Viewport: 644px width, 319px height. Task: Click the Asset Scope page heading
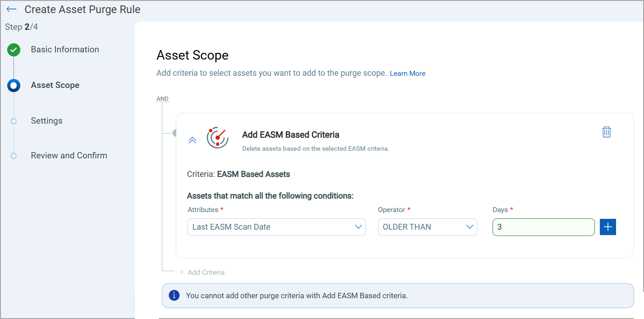point(192,55)
